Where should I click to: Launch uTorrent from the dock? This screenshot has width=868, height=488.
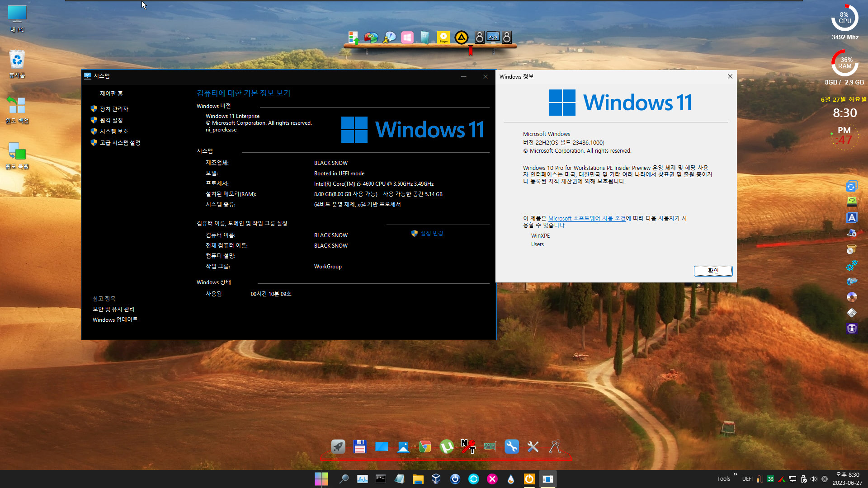pos(447,446)
